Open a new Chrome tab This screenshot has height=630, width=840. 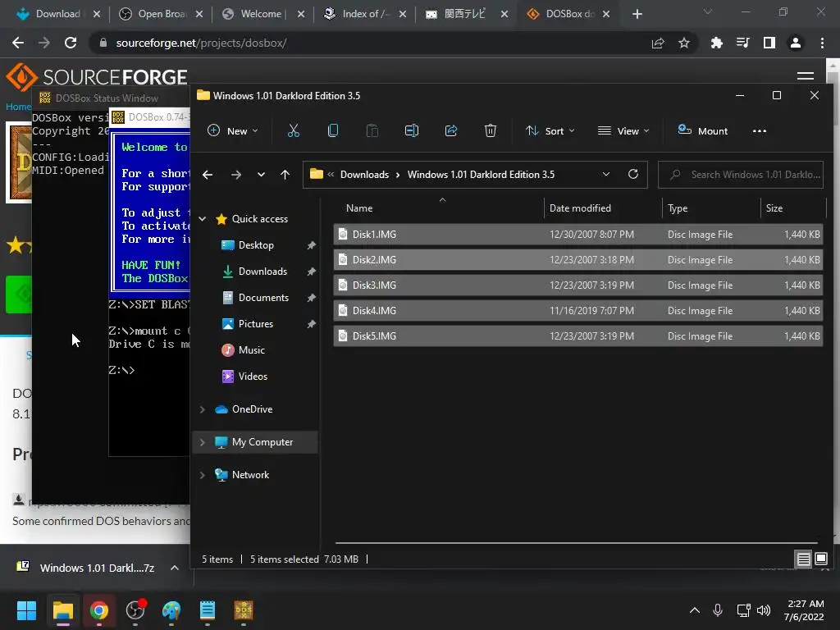coord(637,14)
